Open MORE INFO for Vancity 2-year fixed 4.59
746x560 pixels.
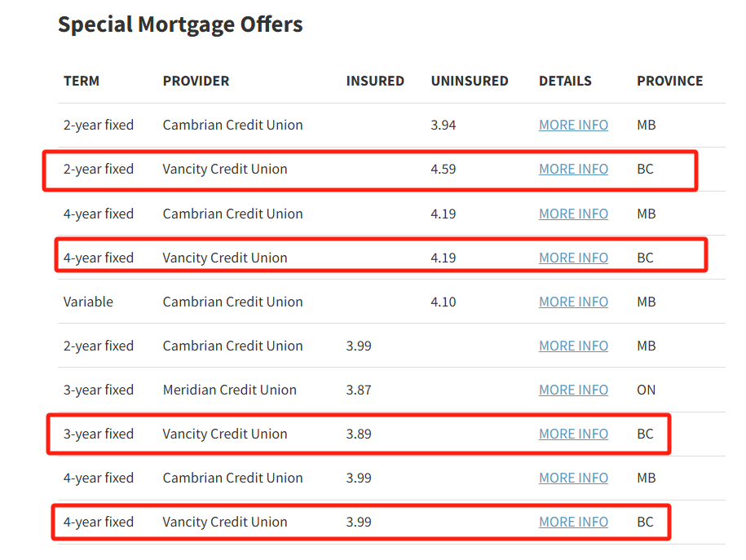tap(573, 169)
